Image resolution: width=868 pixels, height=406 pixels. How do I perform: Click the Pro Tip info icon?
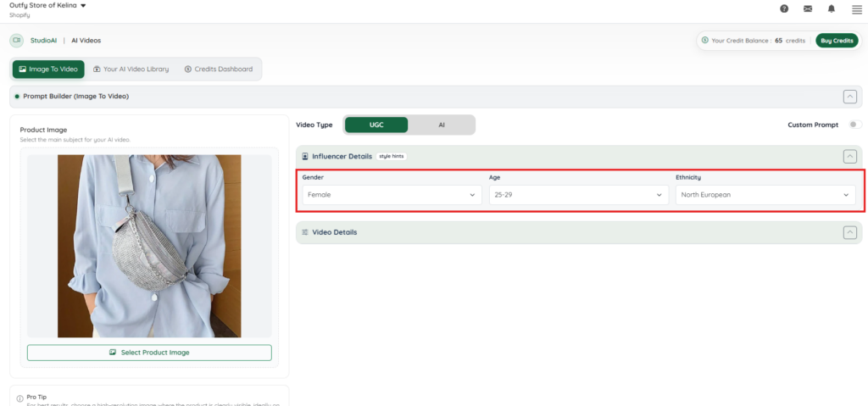19,398
